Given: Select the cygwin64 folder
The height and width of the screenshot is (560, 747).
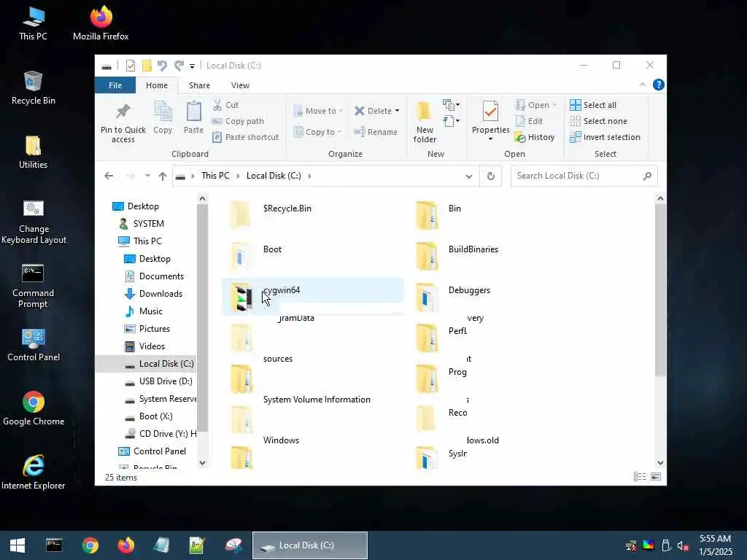Looking at the screenshot, I should [312, 296].
